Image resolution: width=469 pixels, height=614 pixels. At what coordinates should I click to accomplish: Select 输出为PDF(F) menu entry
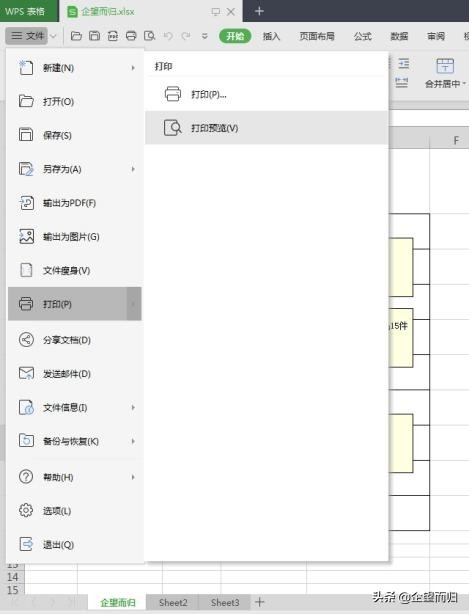[x=75, y=203]
